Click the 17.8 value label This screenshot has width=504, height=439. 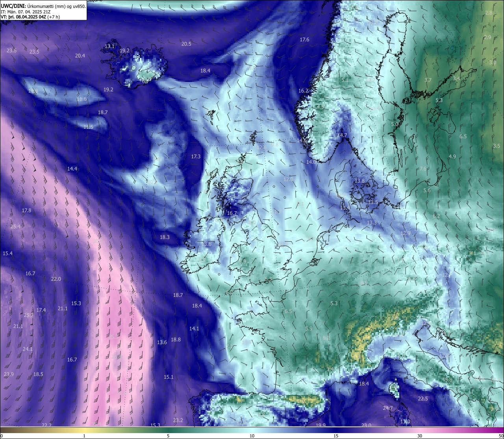[26, 211]
